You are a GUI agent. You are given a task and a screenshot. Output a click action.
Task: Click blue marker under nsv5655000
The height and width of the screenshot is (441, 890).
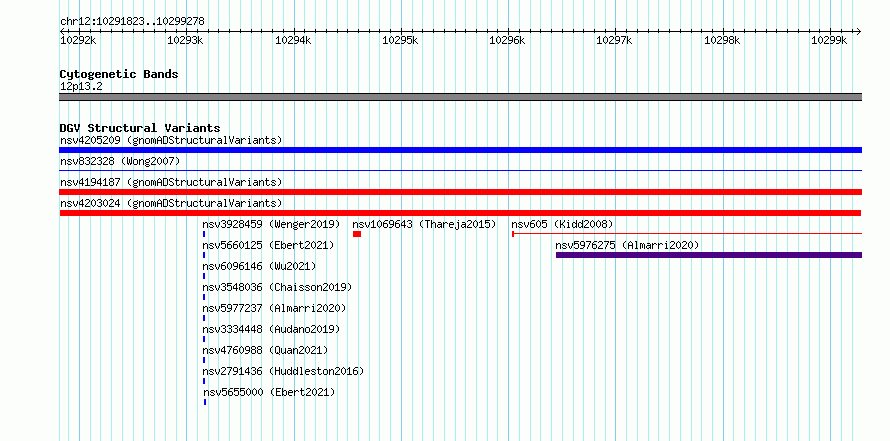205,402
